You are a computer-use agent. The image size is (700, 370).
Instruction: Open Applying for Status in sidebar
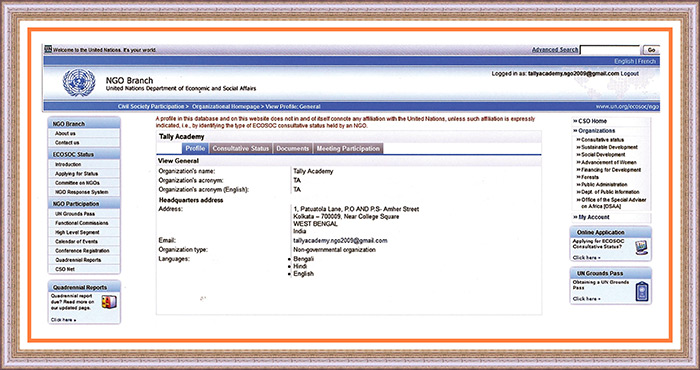pyautogui.click(x=76, y=174)
